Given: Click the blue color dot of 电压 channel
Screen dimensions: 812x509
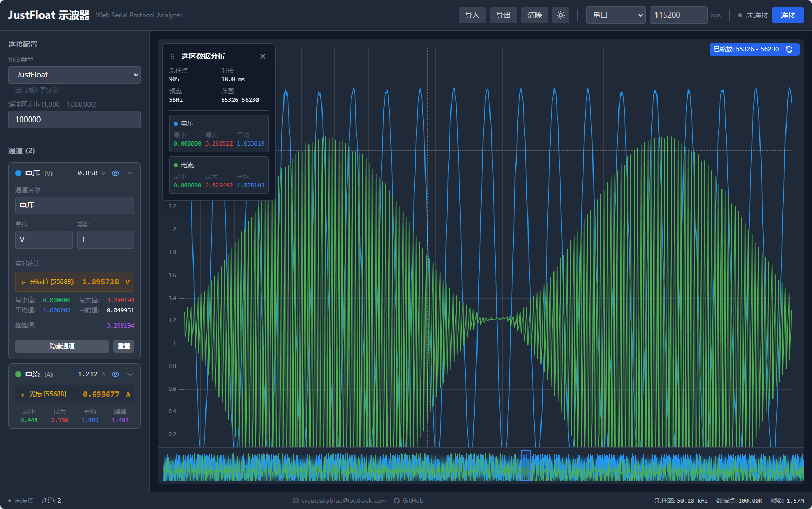Looking at the screenshot, I should [18, 173].
